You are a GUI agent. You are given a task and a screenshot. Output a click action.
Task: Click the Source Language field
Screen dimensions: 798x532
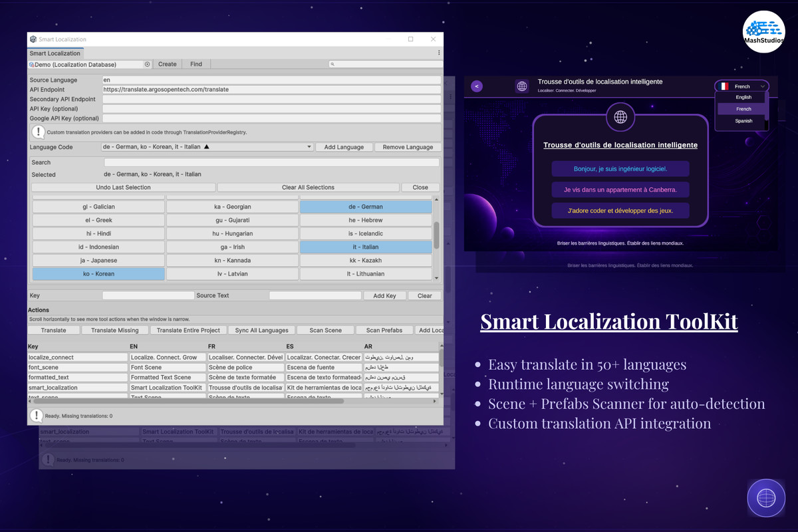pos(271,80)
